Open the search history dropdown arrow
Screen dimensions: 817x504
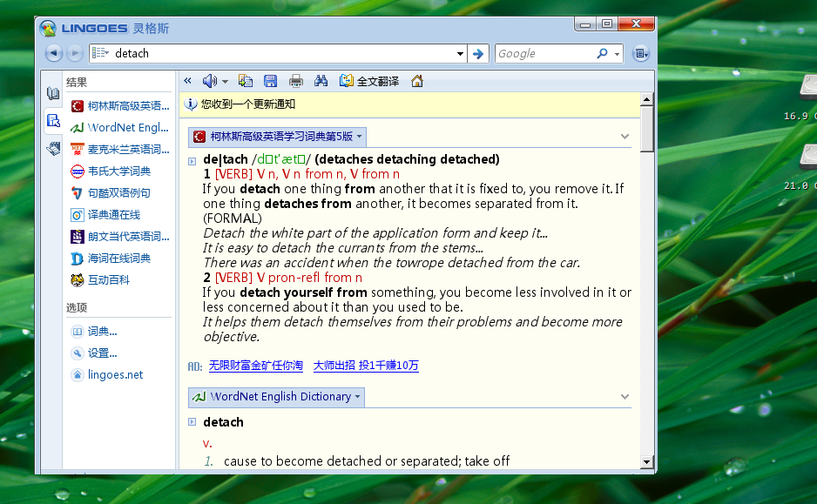tap(460, 54)
